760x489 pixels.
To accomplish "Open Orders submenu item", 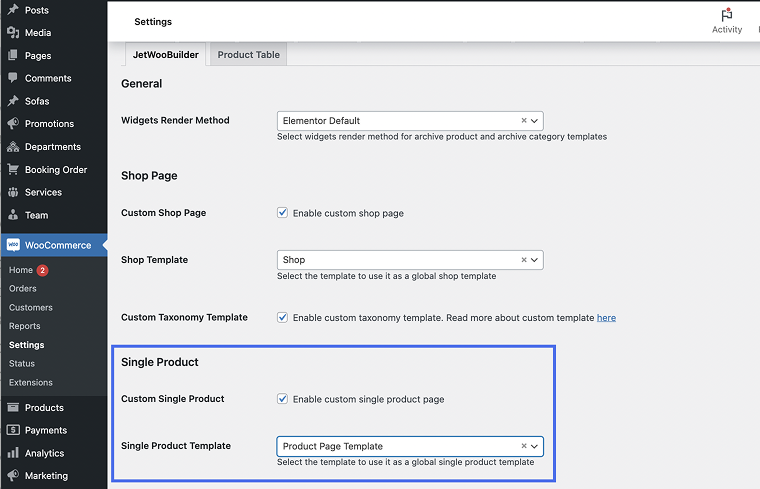I will tap(23, 288).
